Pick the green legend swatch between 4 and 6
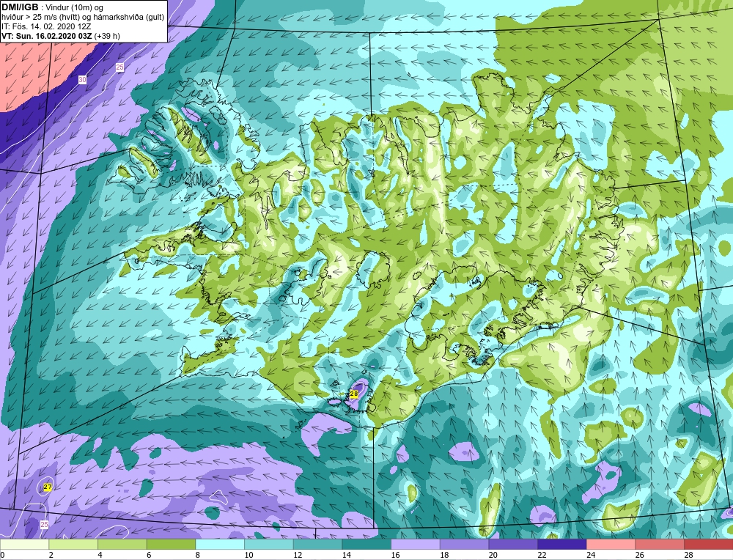Viewport: 733px width, 560px height. [x=122, y=545]
